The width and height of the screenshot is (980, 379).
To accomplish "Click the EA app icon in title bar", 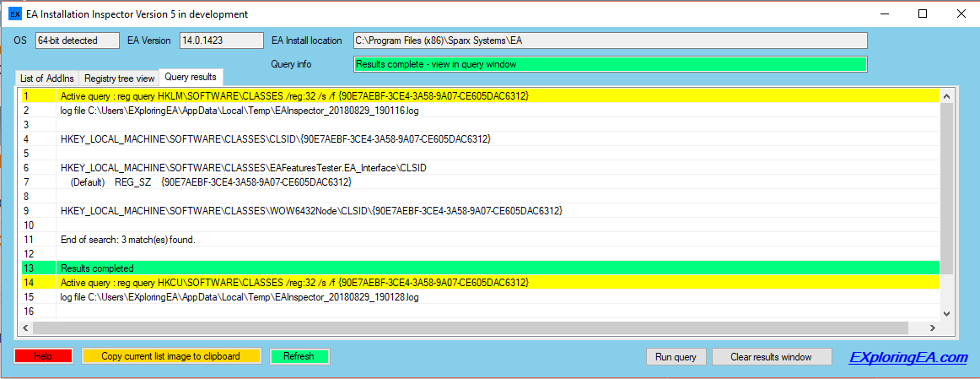I will pos(14,14).
